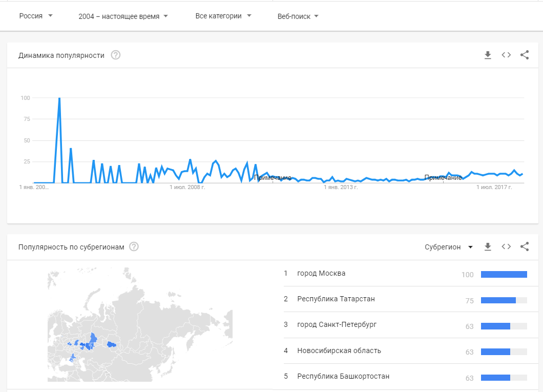Download the subregion popularity data
This screenshot has width=543, height=392.
(x=488, y=246)
